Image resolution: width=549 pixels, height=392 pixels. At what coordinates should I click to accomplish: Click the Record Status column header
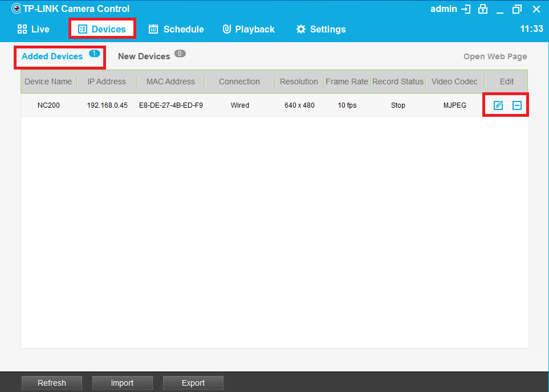point(398,81)
